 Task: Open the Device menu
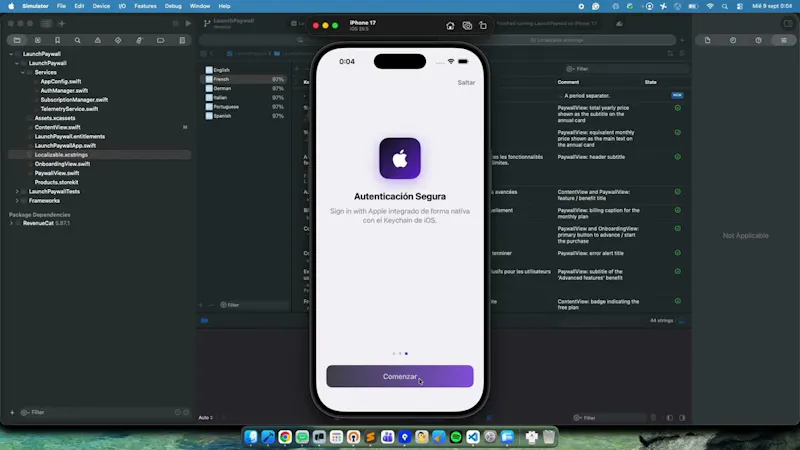[101, 6]
